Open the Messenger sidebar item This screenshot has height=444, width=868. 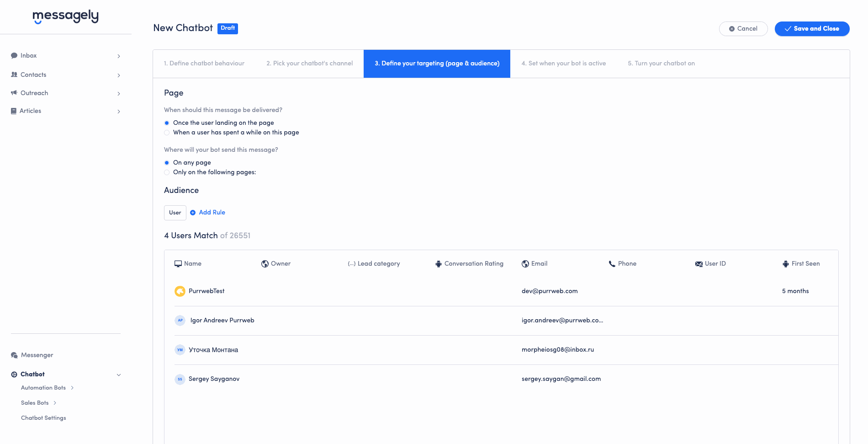point(37,355)
